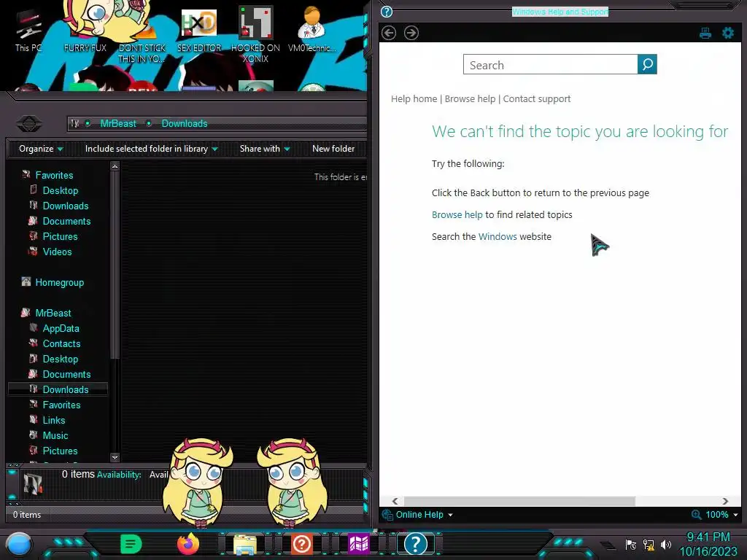Click the Start orb button

(18, 544)
